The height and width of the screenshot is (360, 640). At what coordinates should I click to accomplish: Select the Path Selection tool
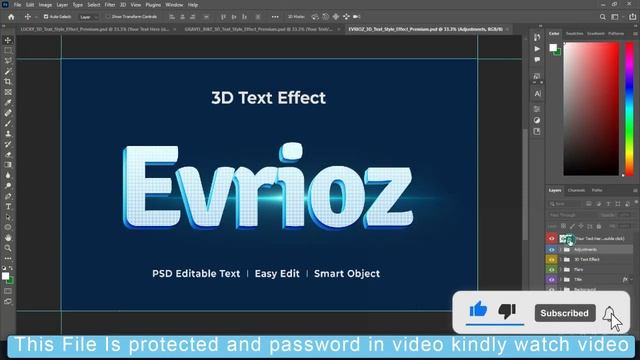click(8, 217)
